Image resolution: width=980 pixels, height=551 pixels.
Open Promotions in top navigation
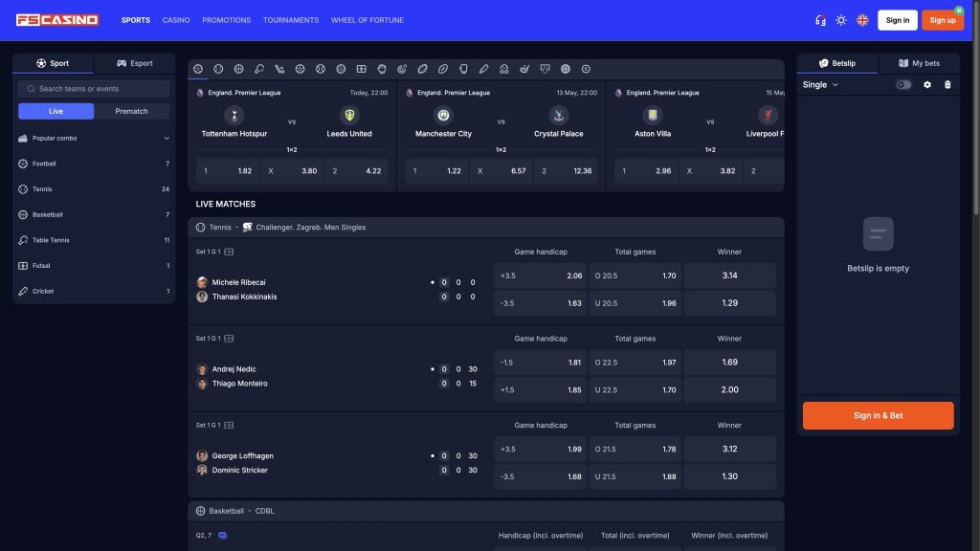(226, 20)
